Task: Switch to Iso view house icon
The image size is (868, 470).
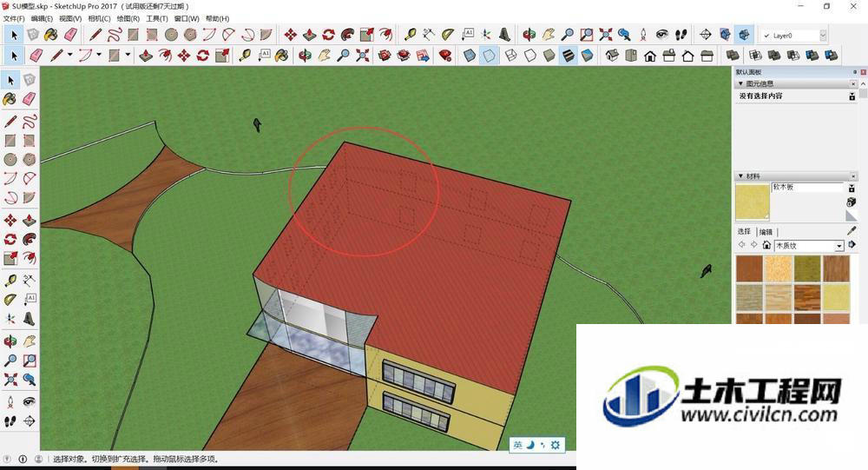Action: tap(612, 56)
